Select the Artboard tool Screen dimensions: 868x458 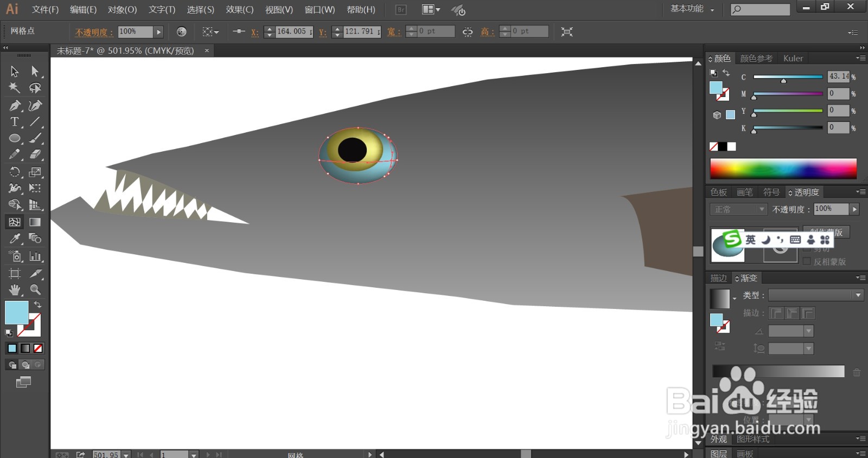(x=15, y=273)
